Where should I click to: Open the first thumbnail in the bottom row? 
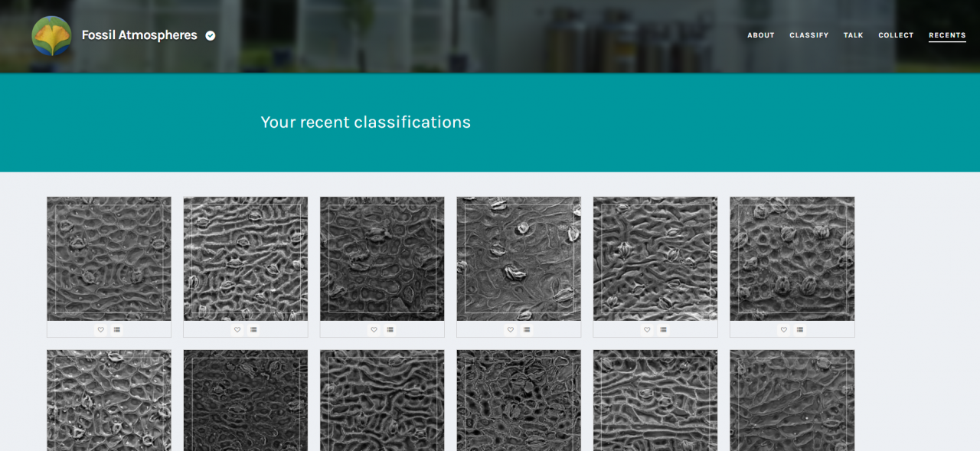109,400
